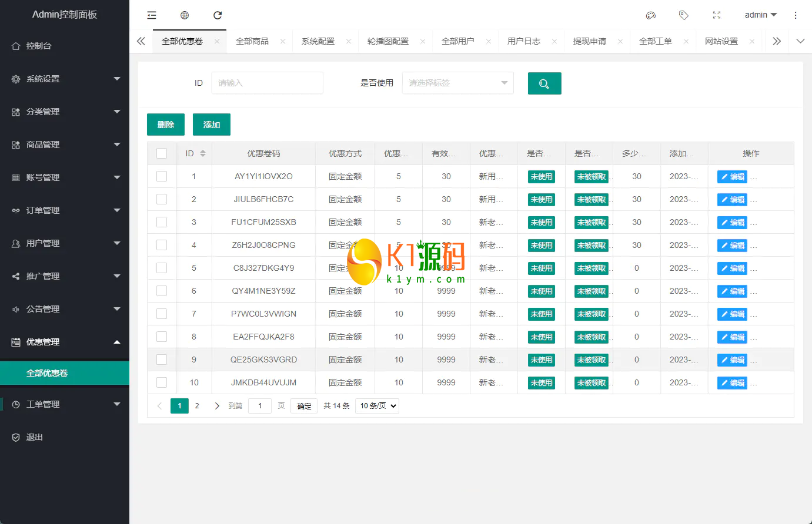Click the sidebar collapse menu icon
The width and height of the screenshot is (812, 524).
[152, 15]
